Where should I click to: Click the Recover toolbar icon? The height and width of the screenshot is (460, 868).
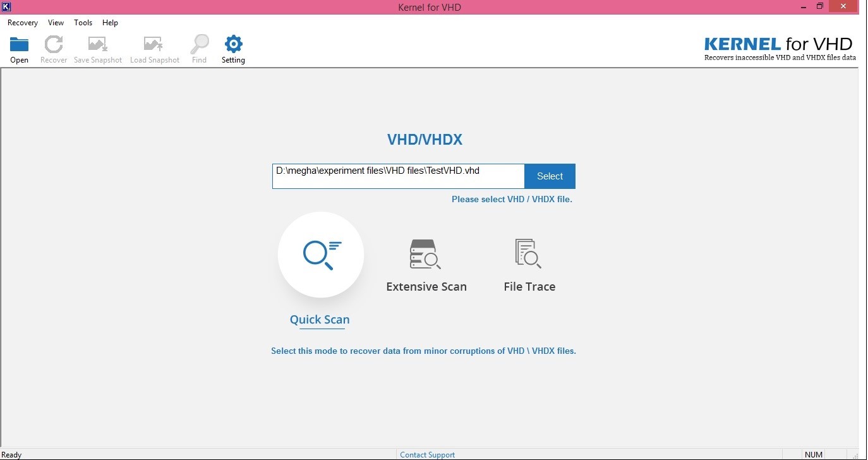pyautogui.click(x=54, y=48)
